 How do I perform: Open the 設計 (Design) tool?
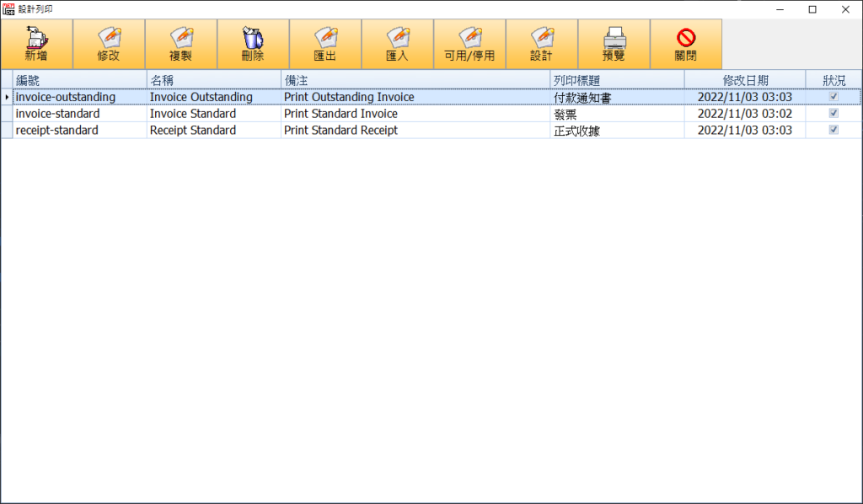541,38
